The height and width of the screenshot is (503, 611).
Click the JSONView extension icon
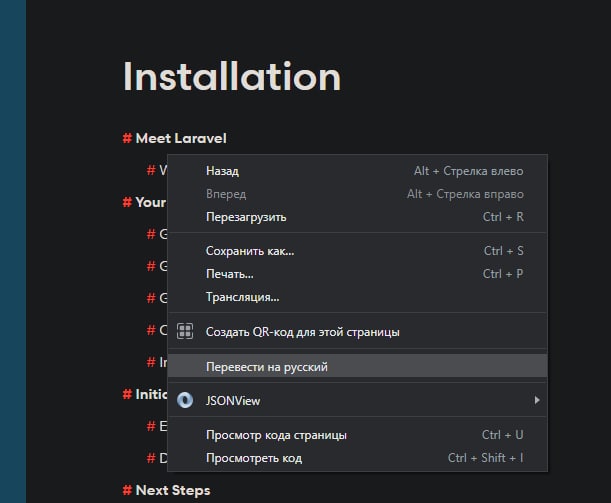click(x=185, y=400)
